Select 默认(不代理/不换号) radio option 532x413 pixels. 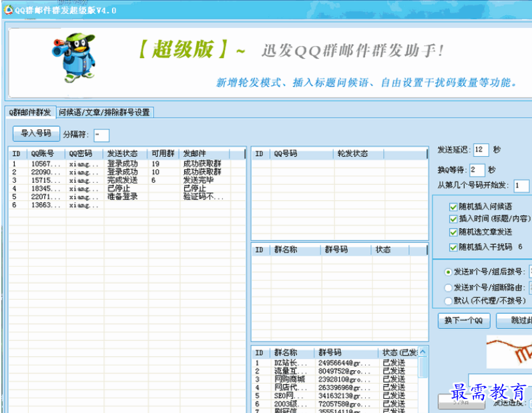(x=448, y=301)
